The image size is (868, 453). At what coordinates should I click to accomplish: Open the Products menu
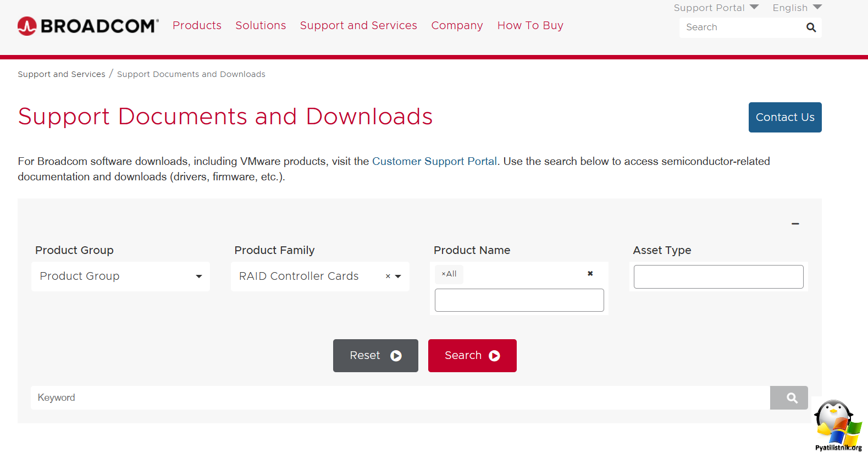(197, 25)
